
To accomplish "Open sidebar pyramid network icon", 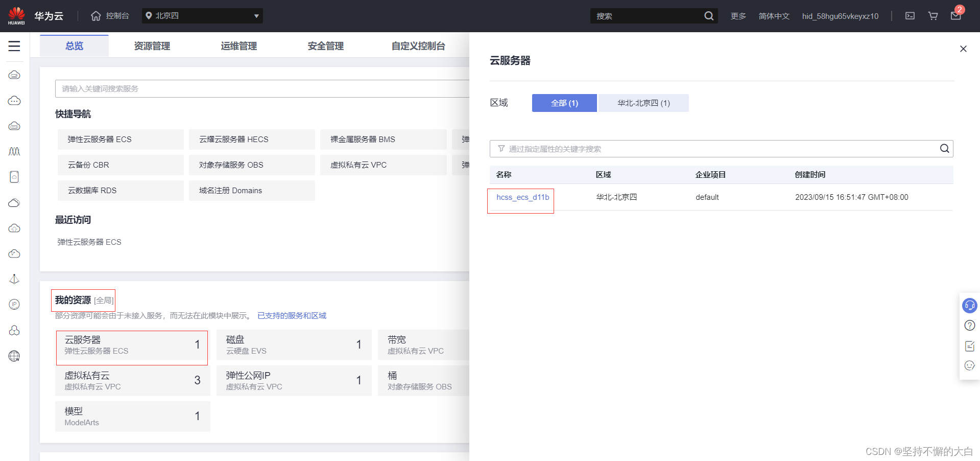I will click(14, 279).
